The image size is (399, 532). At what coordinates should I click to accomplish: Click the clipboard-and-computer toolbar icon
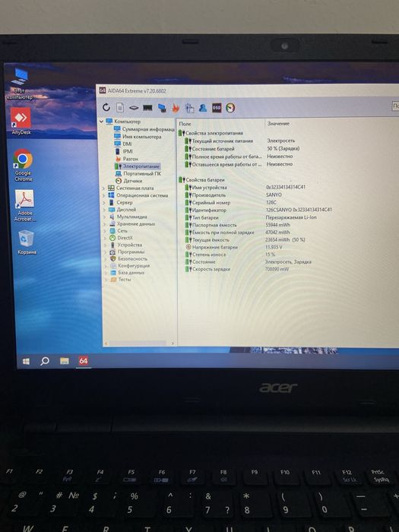(189, 108)
